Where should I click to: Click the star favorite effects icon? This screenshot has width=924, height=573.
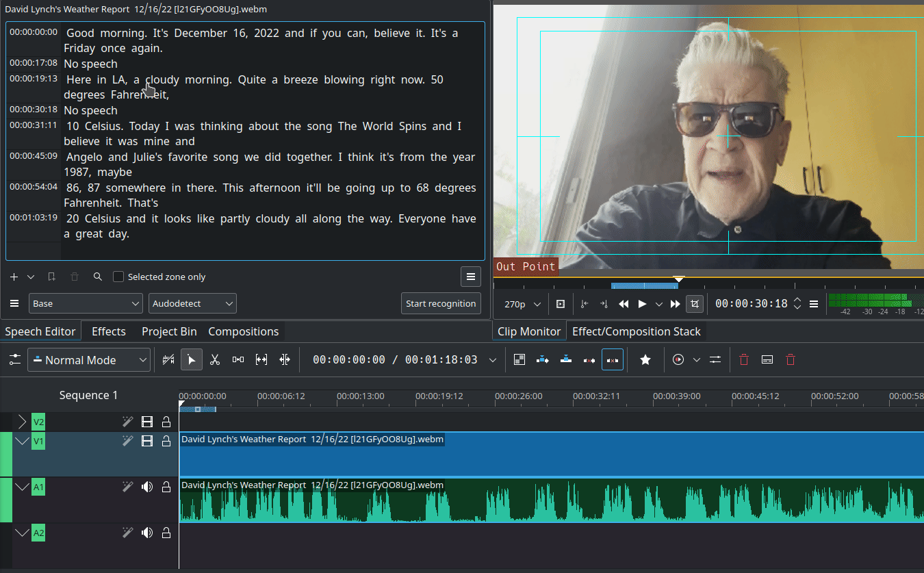click(x=645, y=360)
